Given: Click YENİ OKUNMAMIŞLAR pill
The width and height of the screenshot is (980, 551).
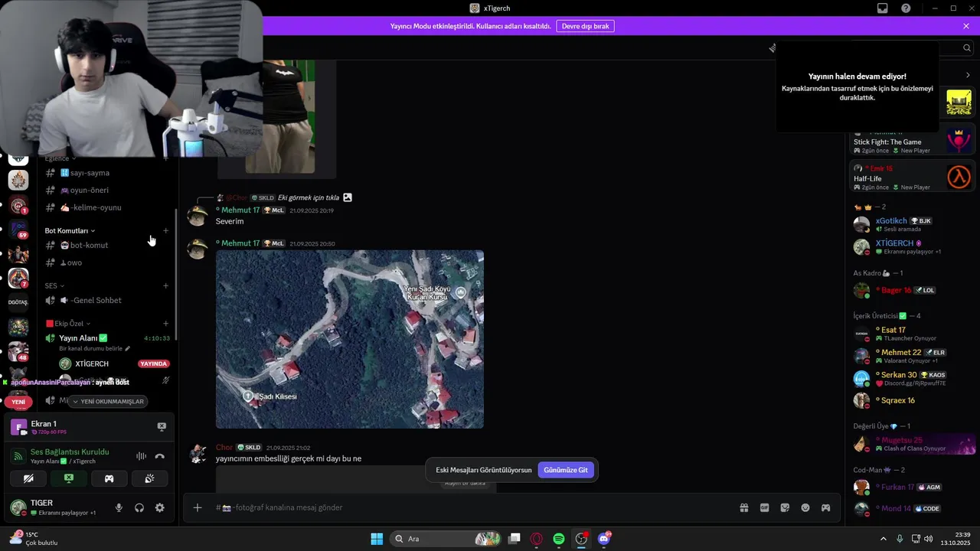Looking at the screenshot, I should click(x=107, y=401).
